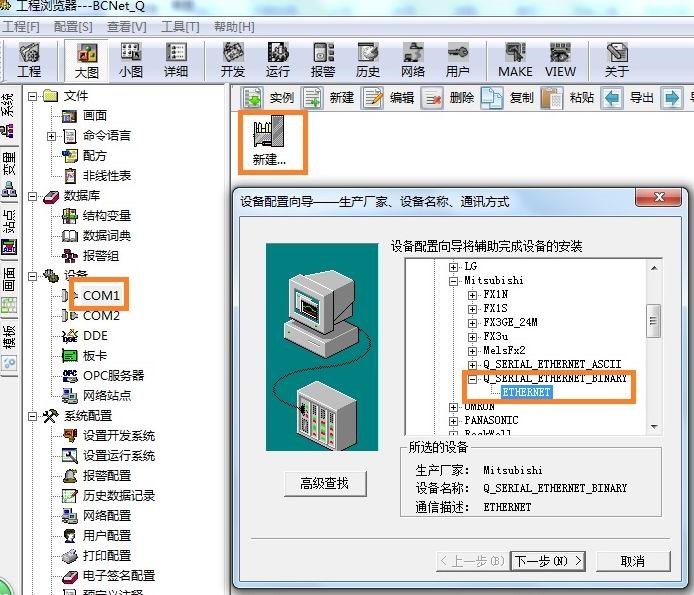Select the 网络站点 node
Image resolution: width=694 pixels, height=595 pixels.
coord(107,395)
